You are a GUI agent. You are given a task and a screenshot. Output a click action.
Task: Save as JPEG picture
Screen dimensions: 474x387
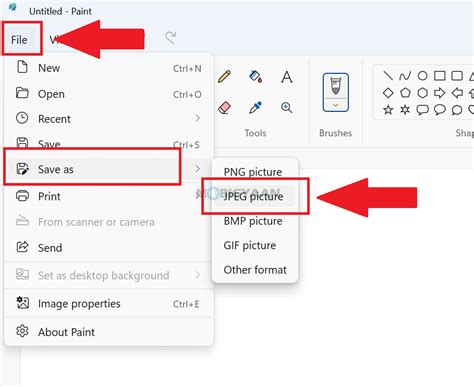pyautogui.click(x=255, y=196)
